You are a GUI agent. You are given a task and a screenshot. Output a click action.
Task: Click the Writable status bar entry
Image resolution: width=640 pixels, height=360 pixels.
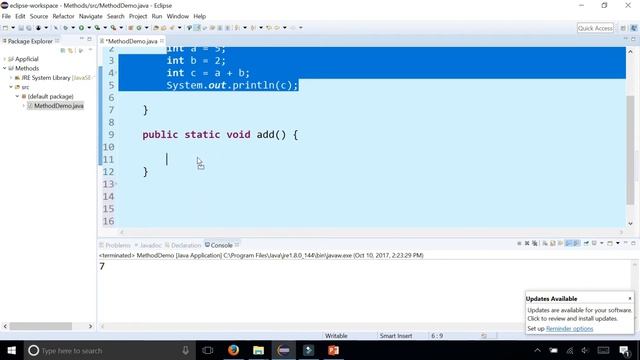tap(336, 336)
